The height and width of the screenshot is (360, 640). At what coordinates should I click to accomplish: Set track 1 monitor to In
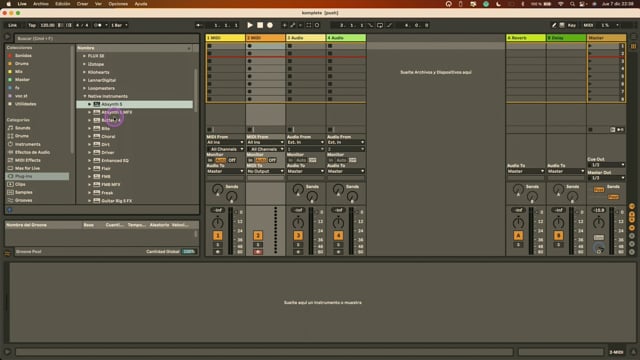[x=210, y=160]
